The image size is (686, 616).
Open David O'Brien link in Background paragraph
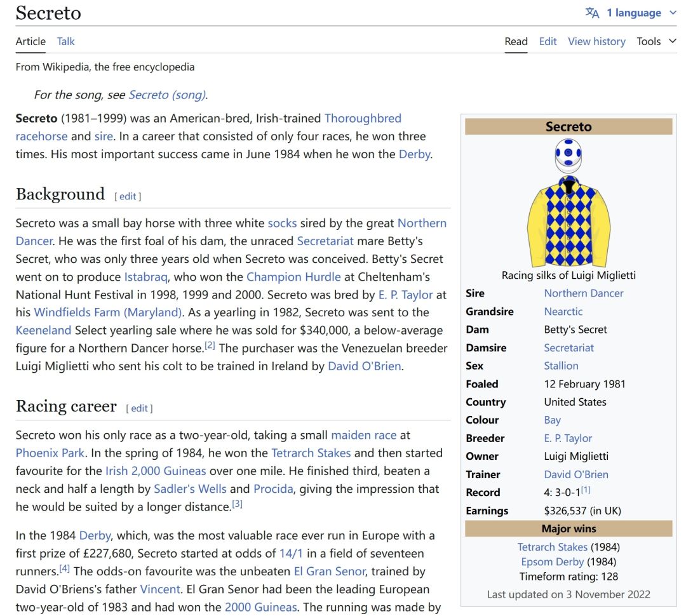pyautogui.click(x=365, y=366)
